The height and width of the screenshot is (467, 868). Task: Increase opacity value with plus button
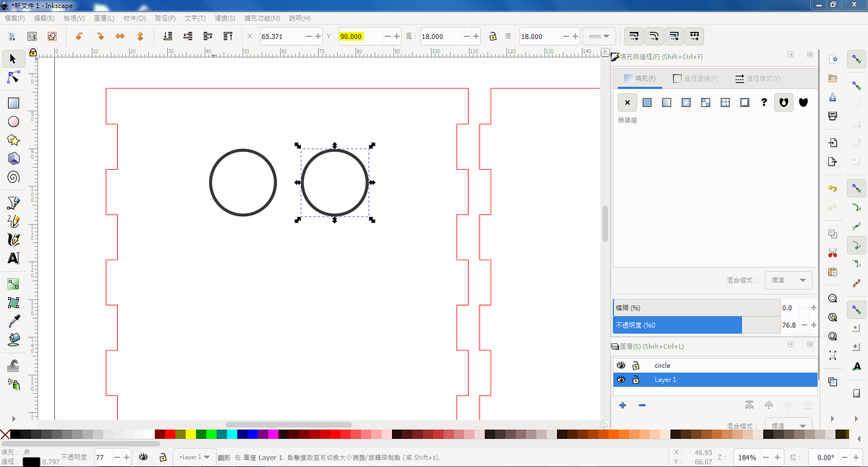click(127, 457)
